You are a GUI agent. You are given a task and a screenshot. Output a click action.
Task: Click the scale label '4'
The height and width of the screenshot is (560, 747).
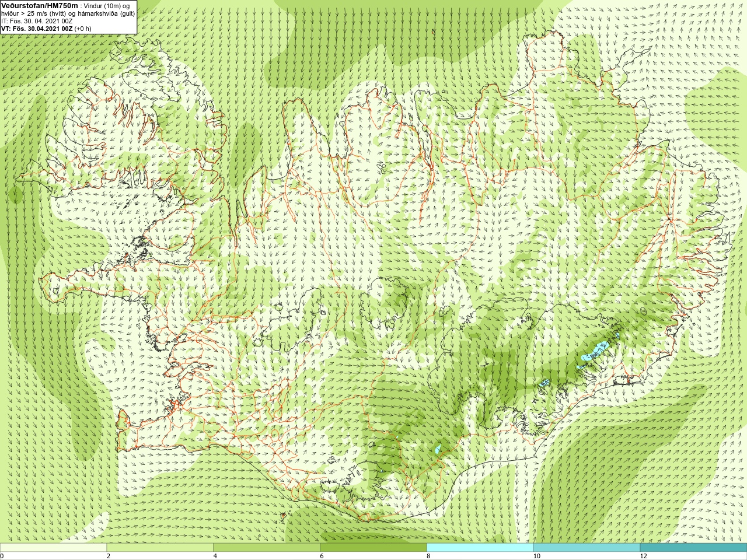pyautogui.click(x=215, y=556)
